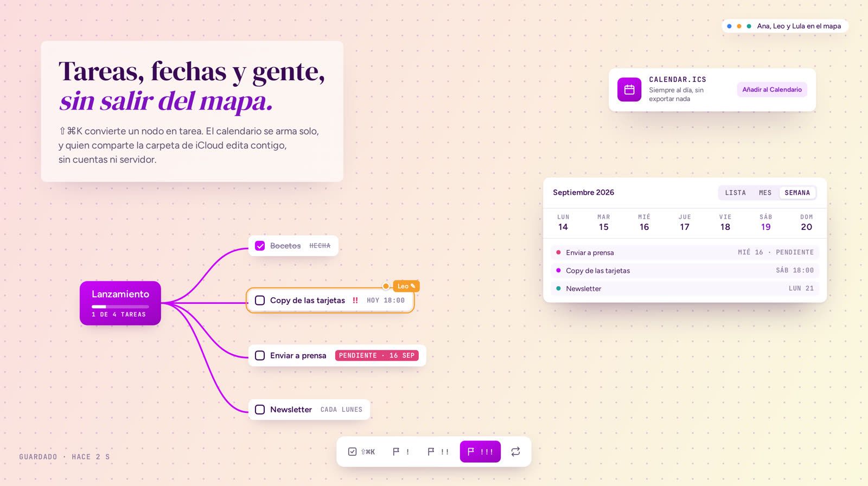Click the Lanzamiento task progress bar
868x486 pixels.
120,306
